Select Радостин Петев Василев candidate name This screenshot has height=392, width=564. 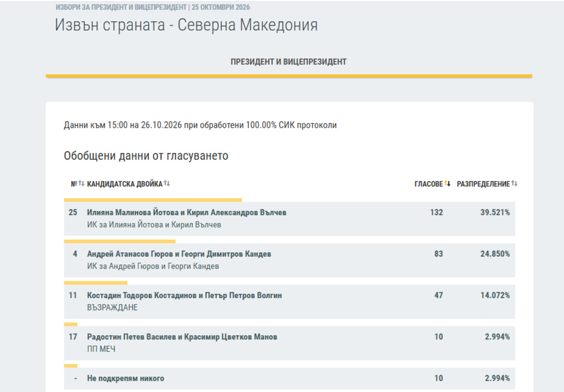[x=182, y=336]
